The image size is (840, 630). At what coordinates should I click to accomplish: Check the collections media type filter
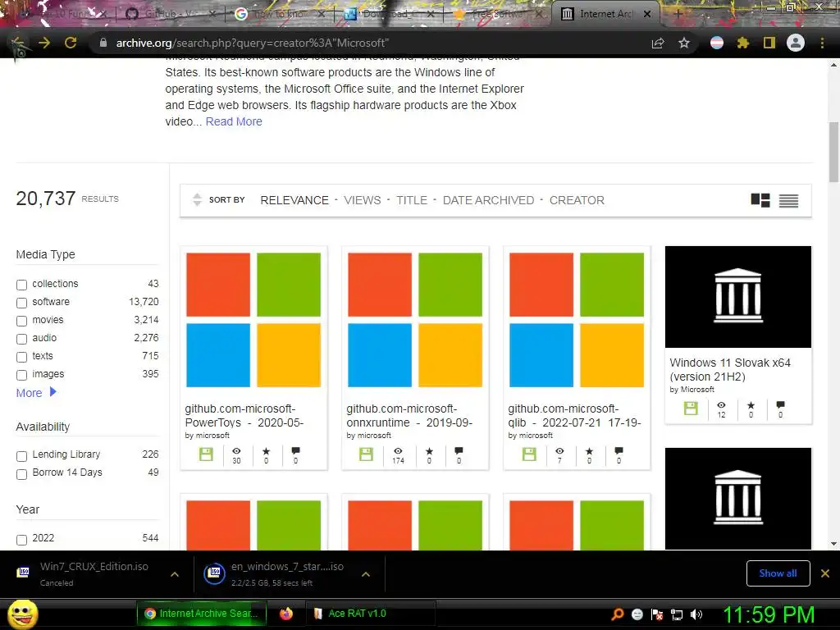coord(21,285)
